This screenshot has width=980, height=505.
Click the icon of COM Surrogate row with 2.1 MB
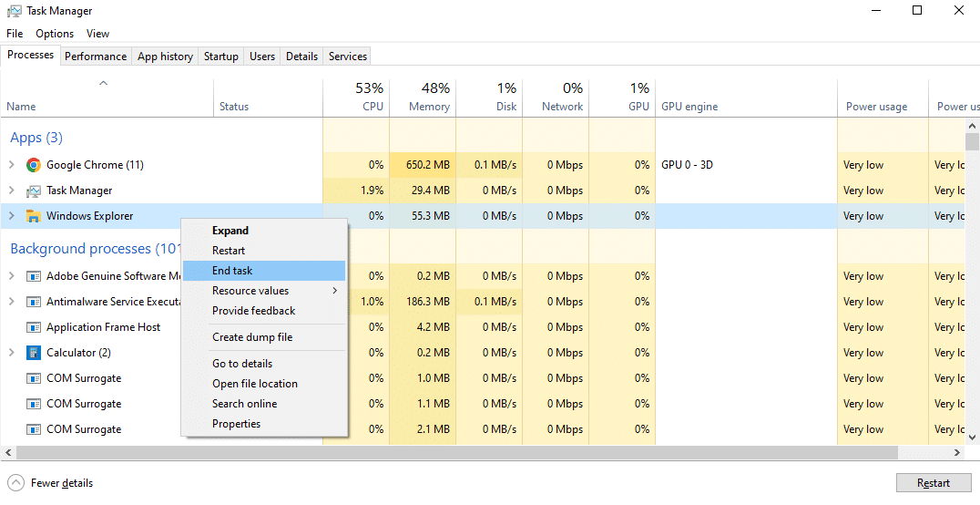tap(33, 429)
